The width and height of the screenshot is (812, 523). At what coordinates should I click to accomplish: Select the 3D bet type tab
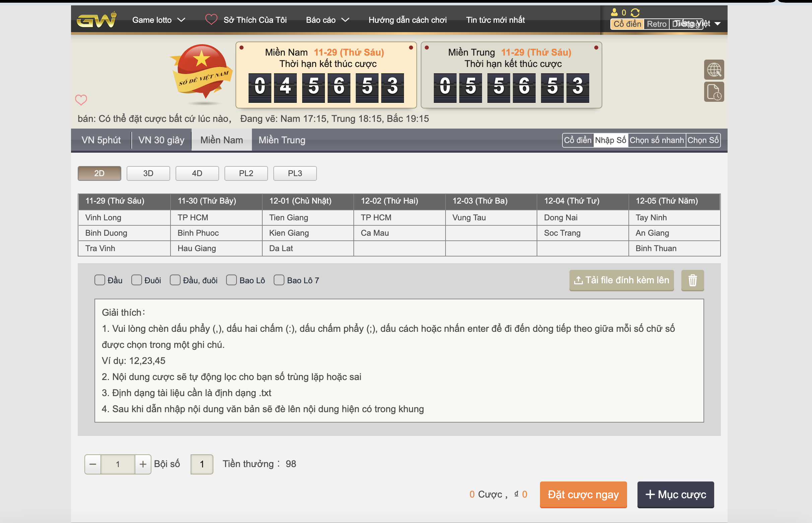point(148,173)
